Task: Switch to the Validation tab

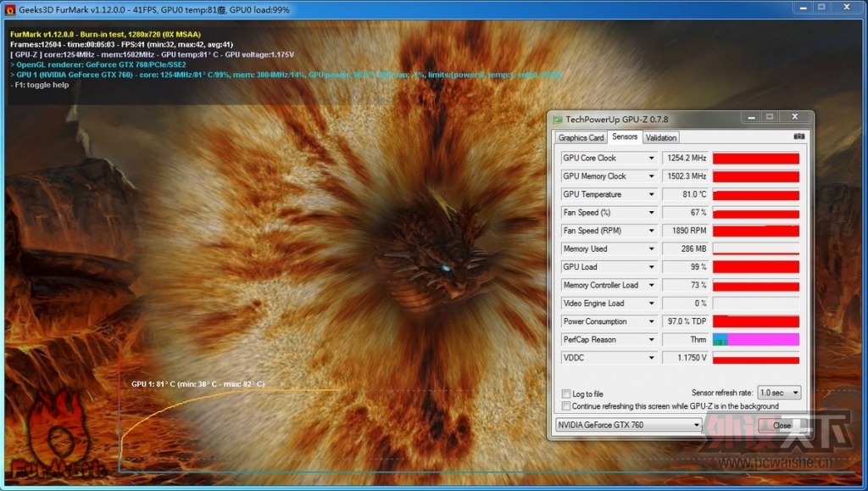Action: point(660,137)
